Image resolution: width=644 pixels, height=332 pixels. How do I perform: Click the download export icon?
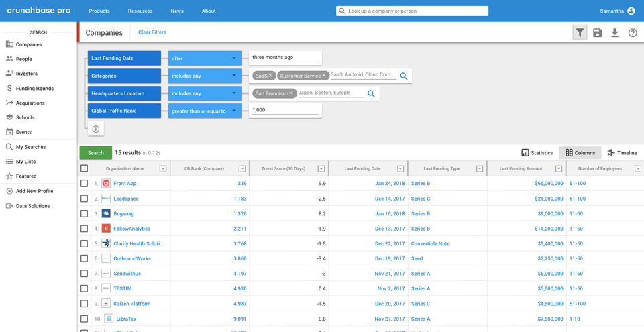(x=615, y=33)
